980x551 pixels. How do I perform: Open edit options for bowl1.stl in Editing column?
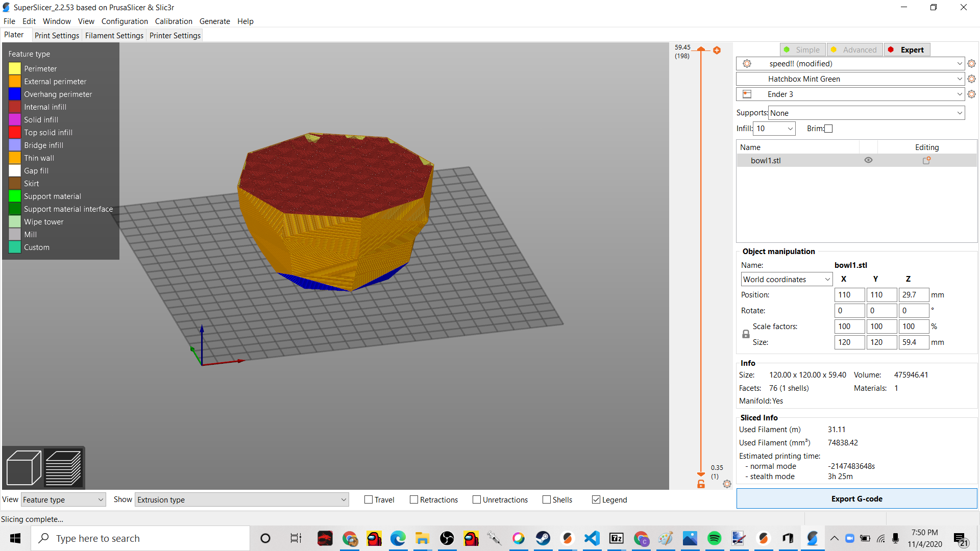[x=927, y=160]
